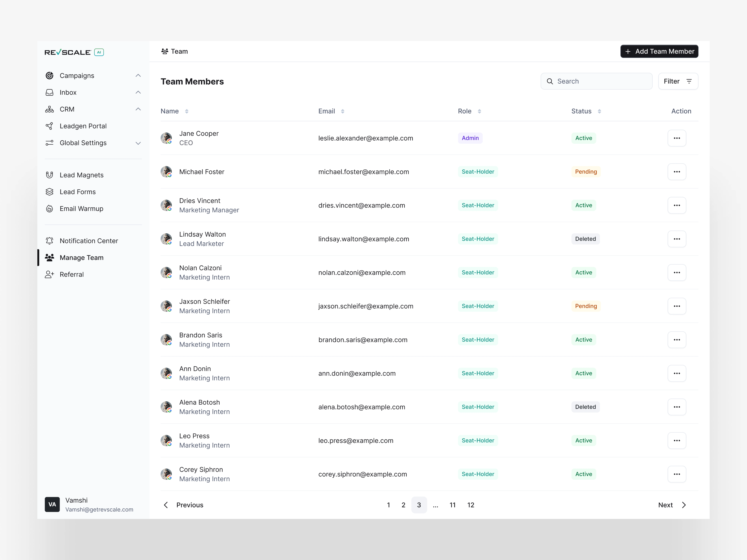This screenshot has height=560, width=747.
Task: Open the actions menu for Dries Vincent
Action: 677,205
